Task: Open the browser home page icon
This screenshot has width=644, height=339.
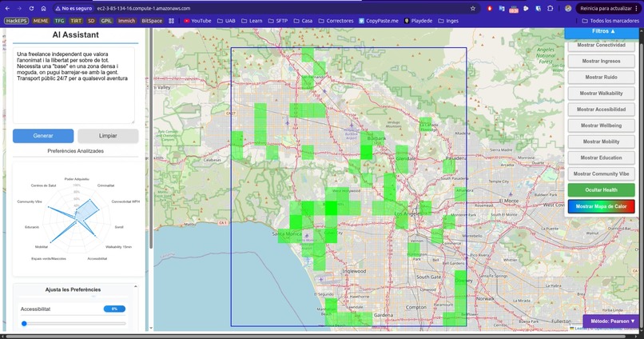Action: coord(43,8)
